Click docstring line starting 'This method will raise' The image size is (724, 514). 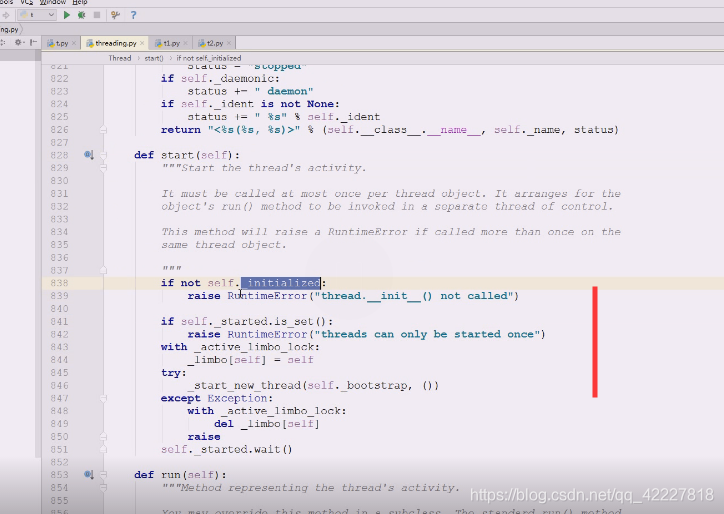(x=391, y=232)
